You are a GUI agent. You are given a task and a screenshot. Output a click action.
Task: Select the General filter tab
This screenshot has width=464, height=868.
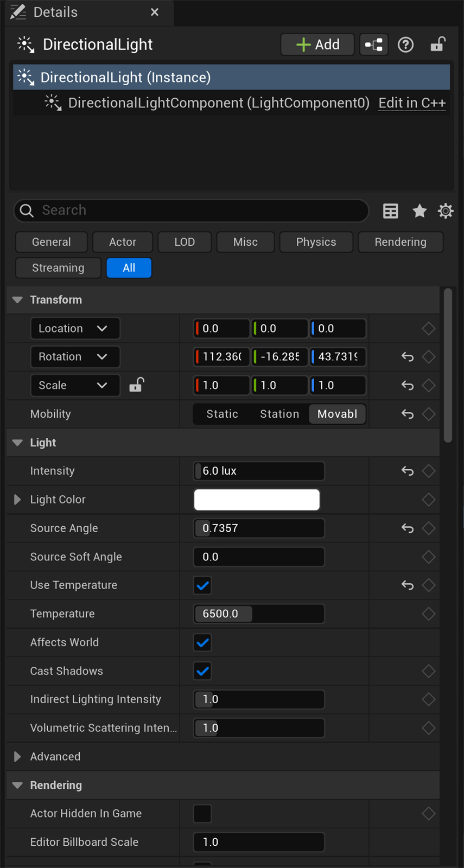(x=52, y=242)
